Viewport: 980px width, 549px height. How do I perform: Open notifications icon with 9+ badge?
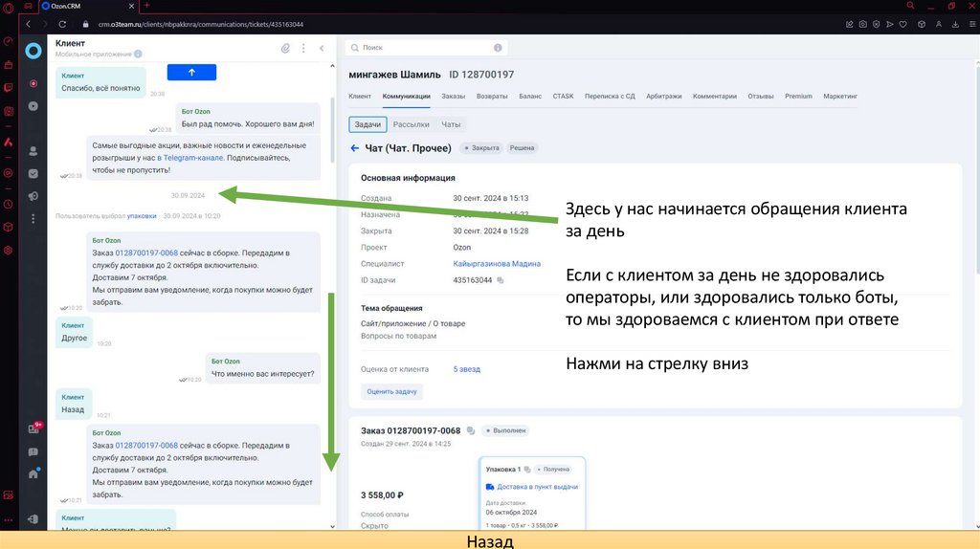click(34, 428)
